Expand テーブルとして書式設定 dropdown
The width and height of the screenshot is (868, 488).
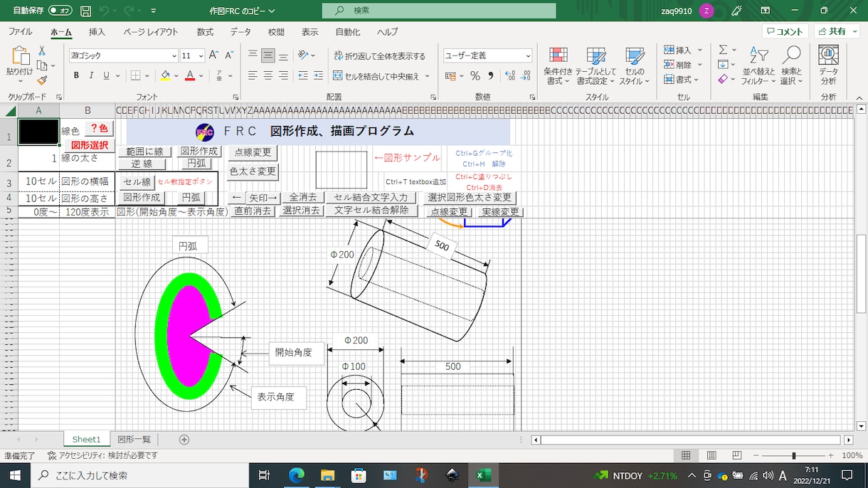click(596, 66)
